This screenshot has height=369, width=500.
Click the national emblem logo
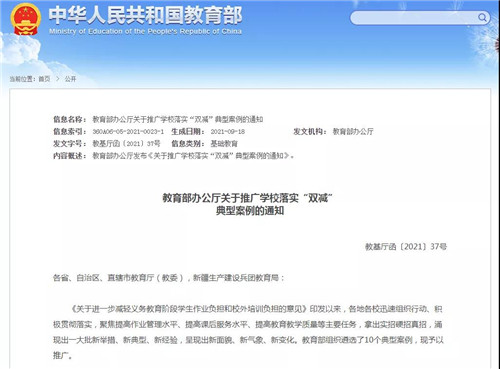pos(26,19)
